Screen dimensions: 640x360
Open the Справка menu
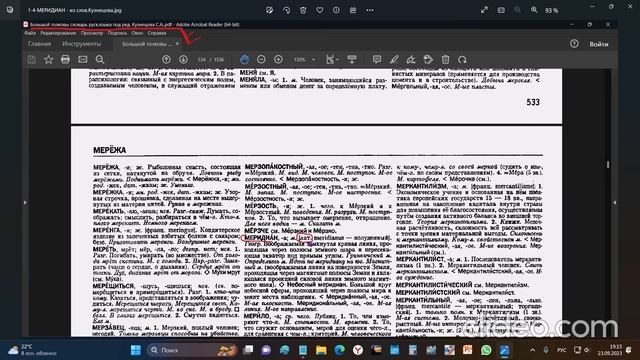[x=157, y=33]
